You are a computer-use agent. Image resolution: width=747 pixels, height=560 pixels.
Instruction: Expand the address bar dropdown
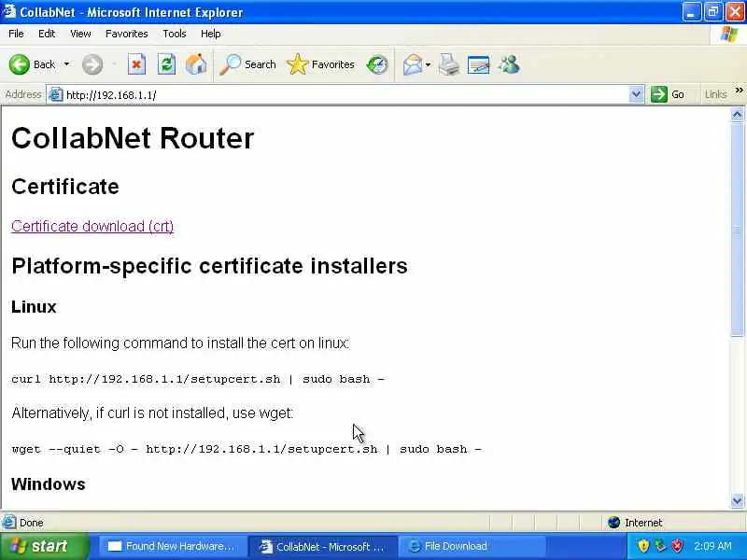tap(636, 95)
